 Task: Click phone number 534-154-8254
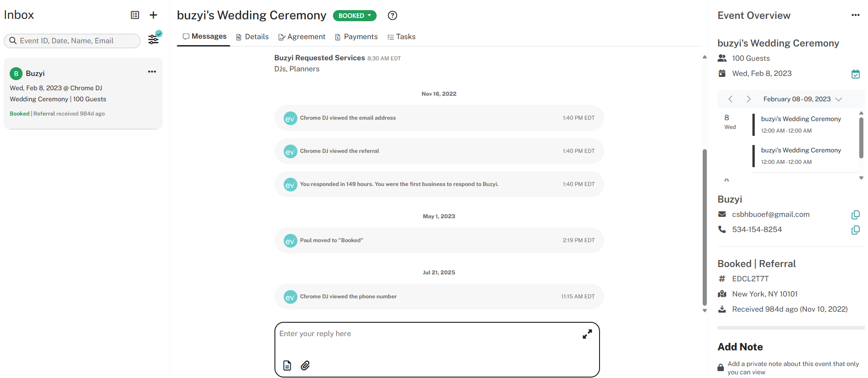pos(757,230)
